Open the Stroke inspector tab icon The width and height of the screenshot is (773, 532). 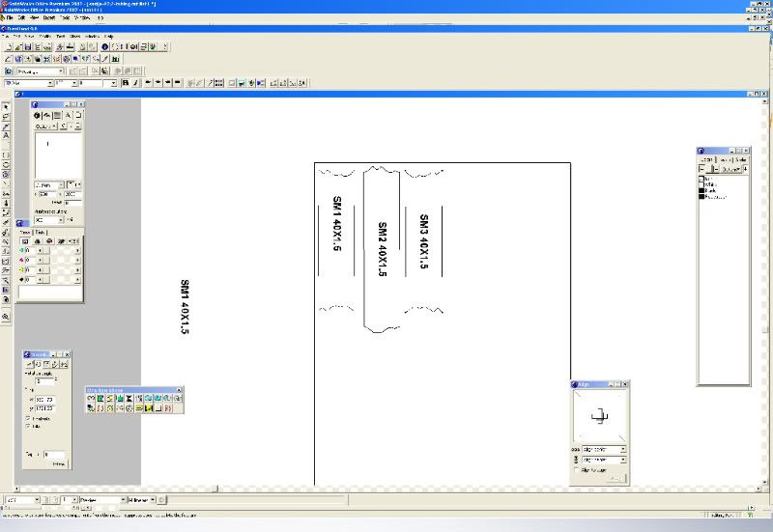[46, 115]
